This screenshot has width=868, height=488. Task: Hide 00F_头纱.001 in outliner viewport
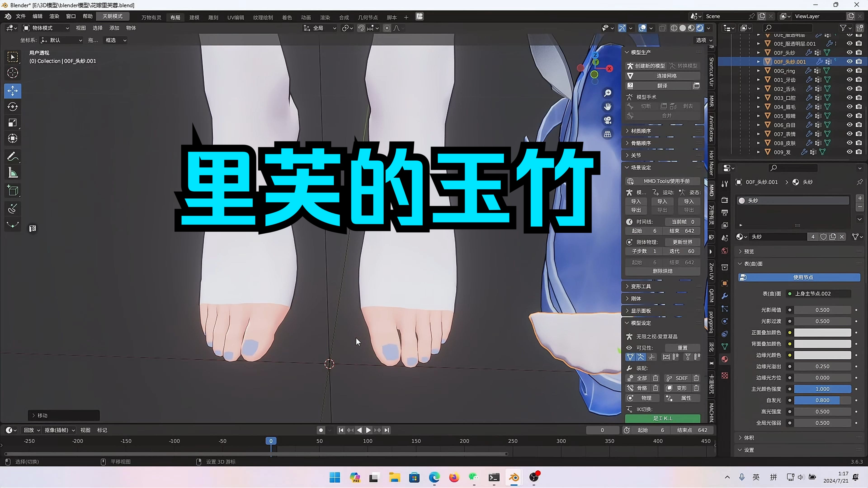[849, 61]
